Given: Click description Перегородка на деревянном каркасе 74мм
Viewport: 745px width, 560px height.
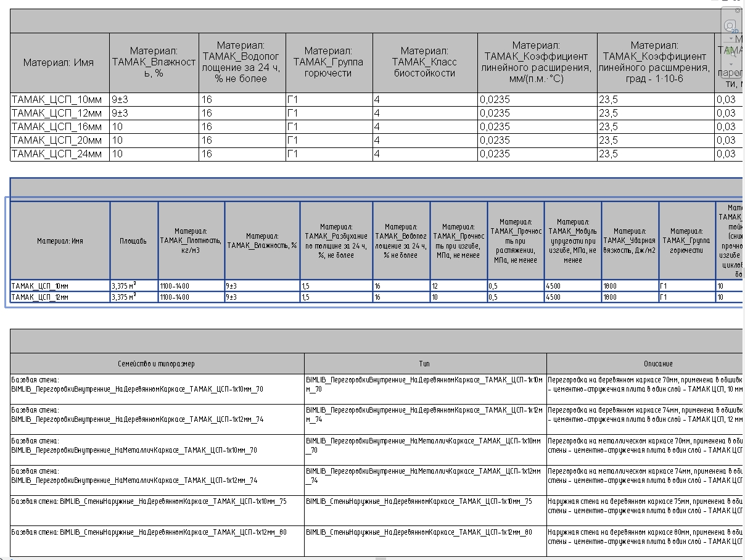Looking at the screenshot, I should coord(645,419).
